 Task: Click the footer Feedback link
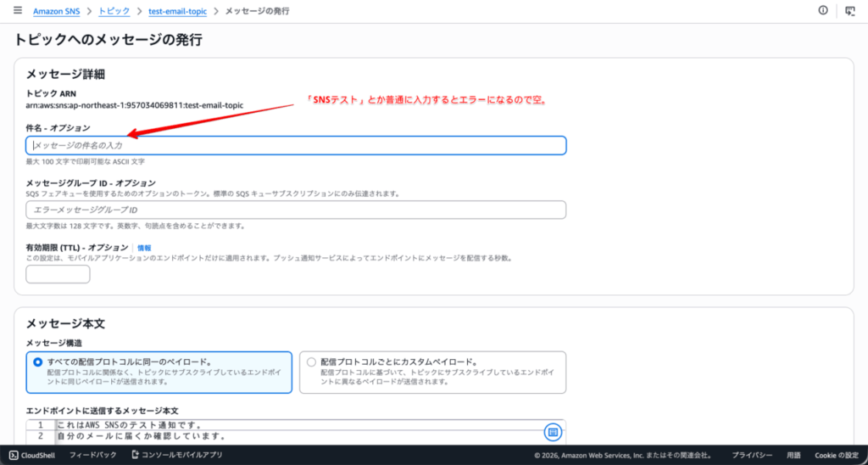click(x=93, y=455)
